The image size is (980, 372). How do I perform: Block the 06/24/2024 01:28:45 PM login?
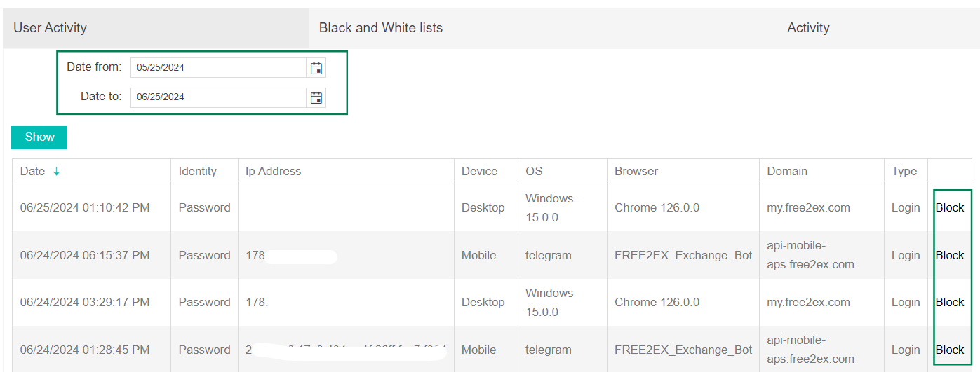[950, 350]
